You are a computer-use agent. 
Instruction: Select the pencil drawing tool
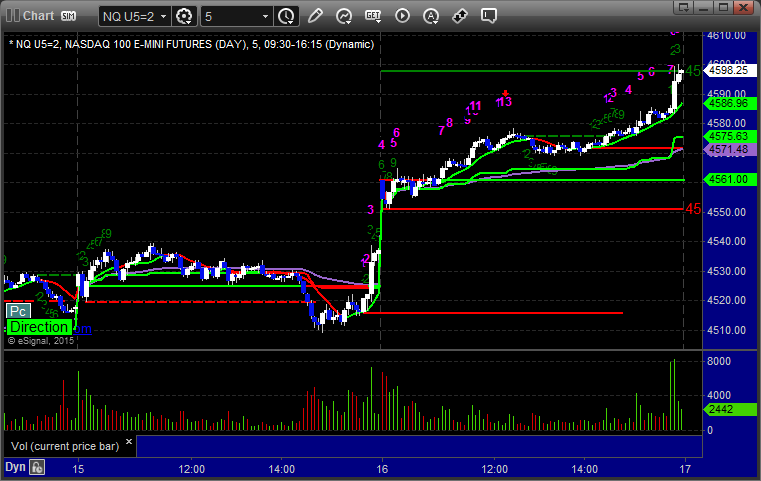point(315,16)
